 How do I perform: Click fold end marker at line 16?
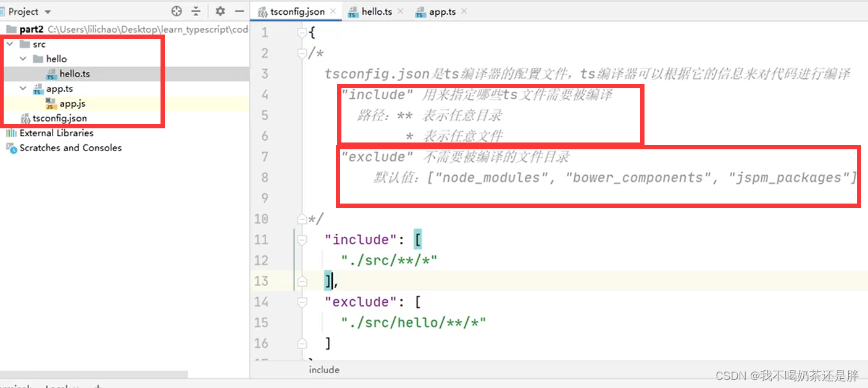302,343
